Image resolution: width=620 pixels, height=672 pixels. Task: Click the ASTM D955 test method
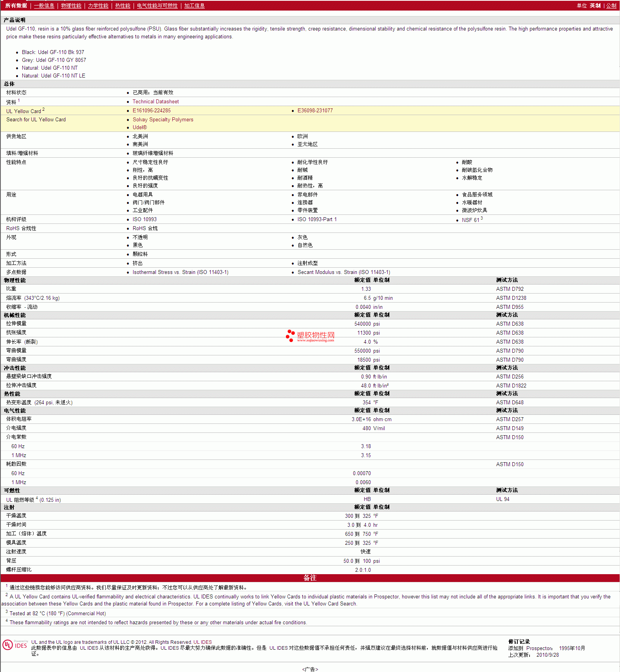tap(510, 307)
